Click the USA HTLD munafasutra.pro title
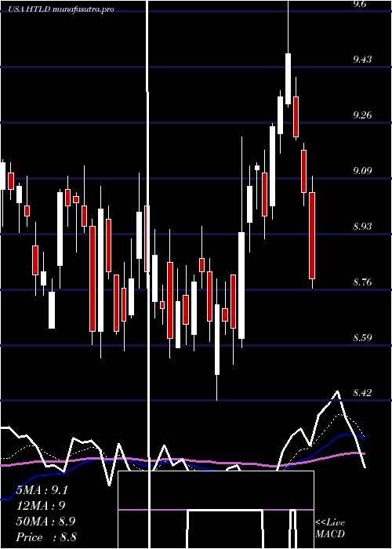The image size is (392, 549). pos(61,9)
